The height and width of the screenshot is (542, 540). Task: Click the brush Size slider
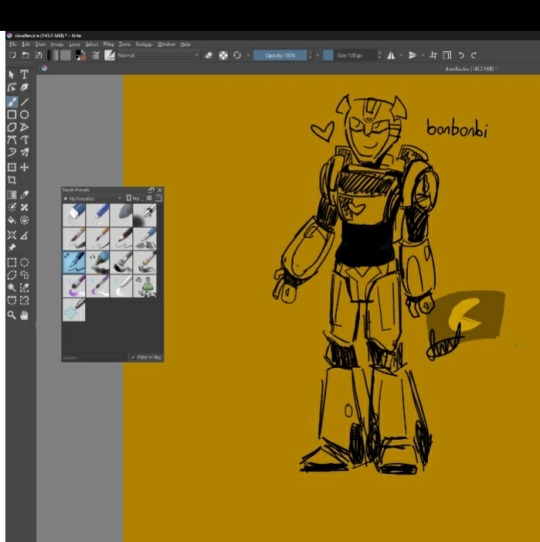350,55
